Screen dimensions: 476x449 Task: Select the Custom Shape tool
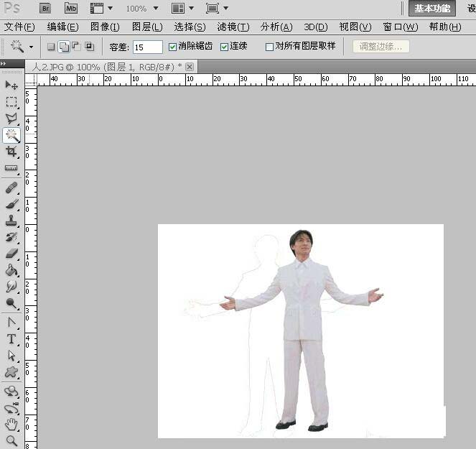click(11, 372)
